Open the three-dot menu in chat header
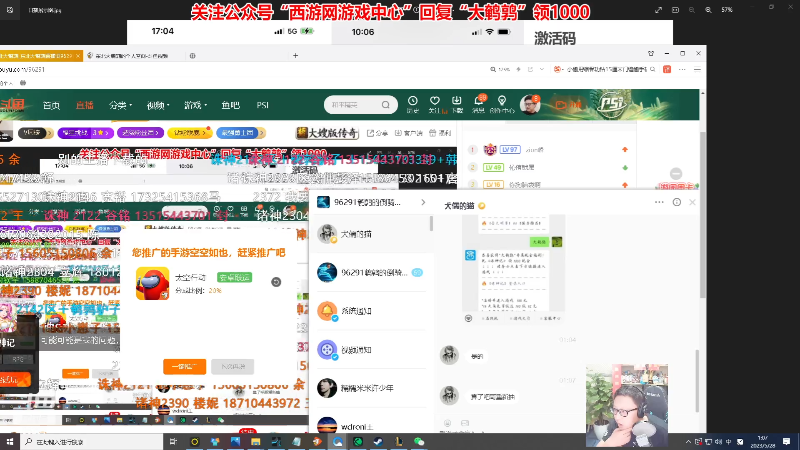The image size is (800, 450). [x=659, y=203]
